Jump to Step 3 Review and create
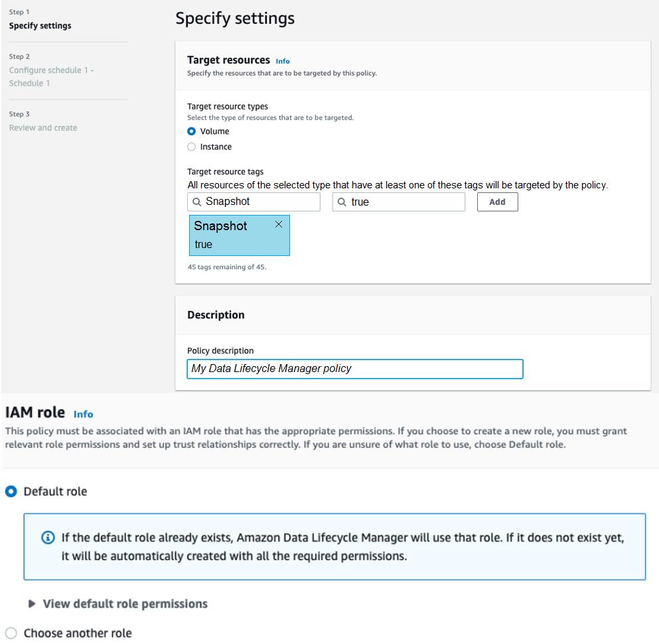The width and height of the screenshot is (659, 644). 43,127
